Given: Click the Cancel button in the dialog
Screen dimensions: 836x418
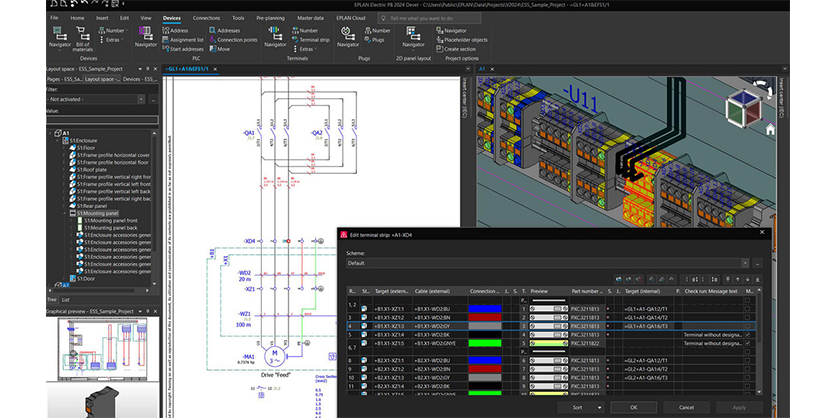Looking at the screenshot, I should [685, 408].
